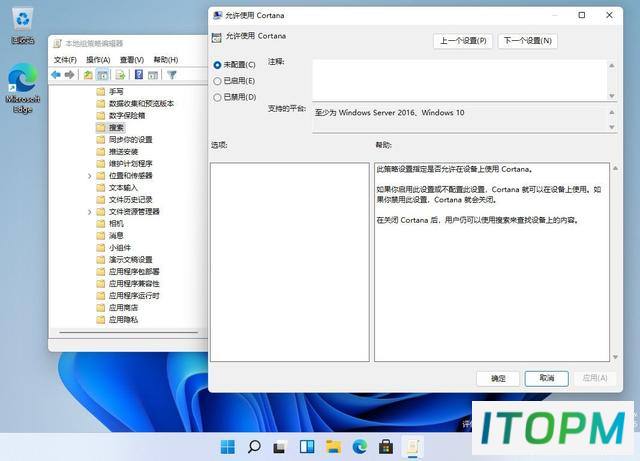This screenshot has width=640, height=461.
Task: Open the Windows Start menu
Action: click(x=227, y=446)
